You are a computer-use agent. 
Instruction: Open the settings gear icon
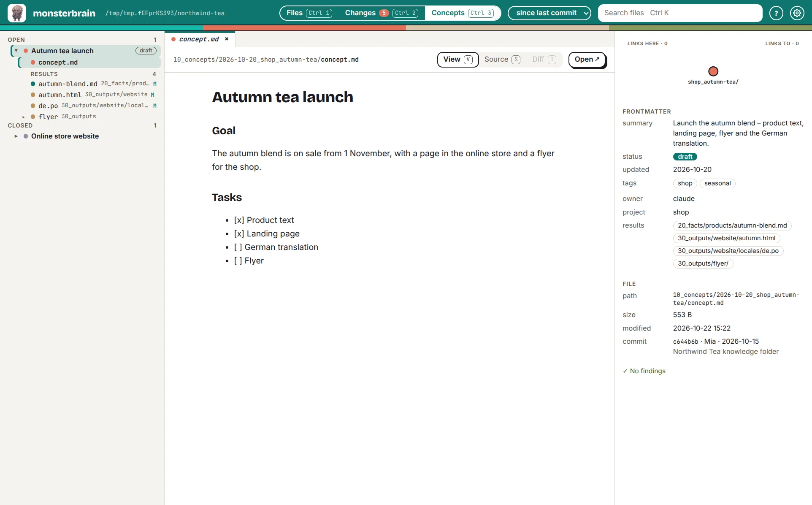(x=797, y=13)
